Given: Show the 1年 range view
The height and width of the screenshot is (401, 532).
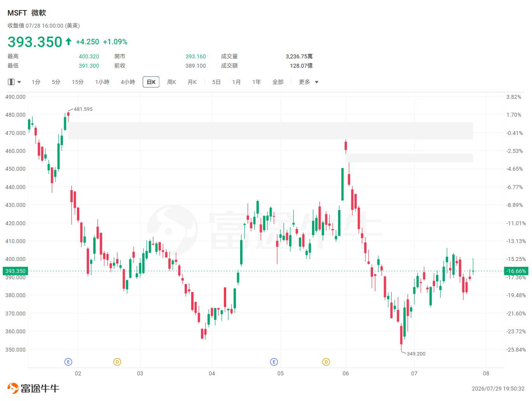Looking at the screenshot, I should (256, 82).
